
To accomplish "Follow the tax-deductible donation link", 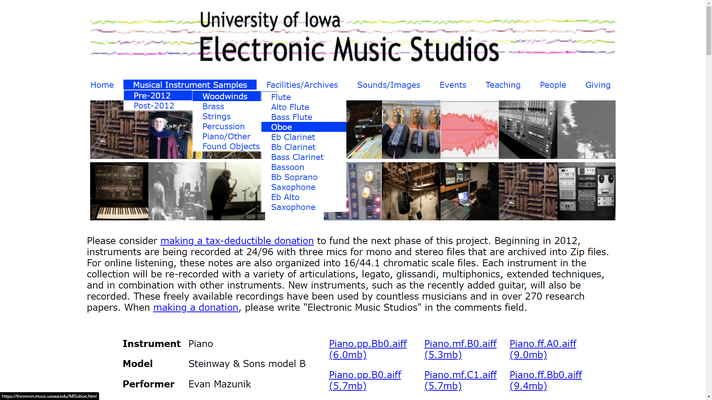I will [x=237, y=241].
